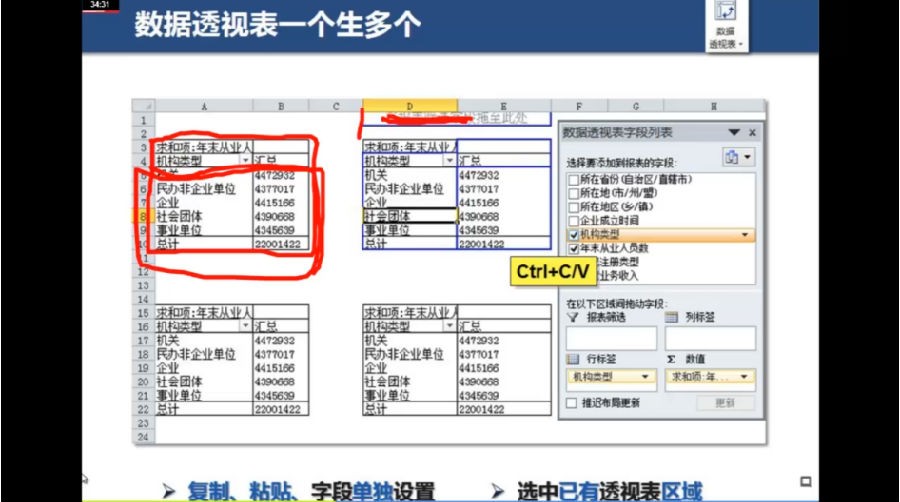The width and height of the screenshot is (900, 502).
Task: Select cell A18 民办非企业单位
Action: point(204,354)
